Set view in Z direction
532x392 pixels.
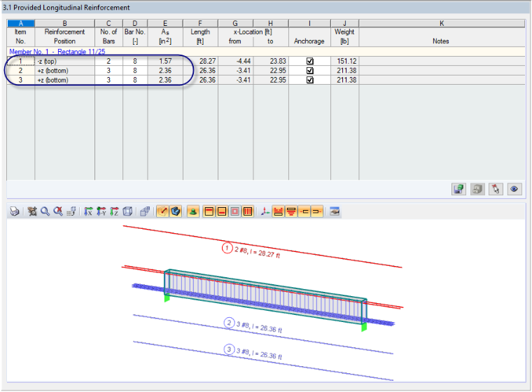coord(114,211)
